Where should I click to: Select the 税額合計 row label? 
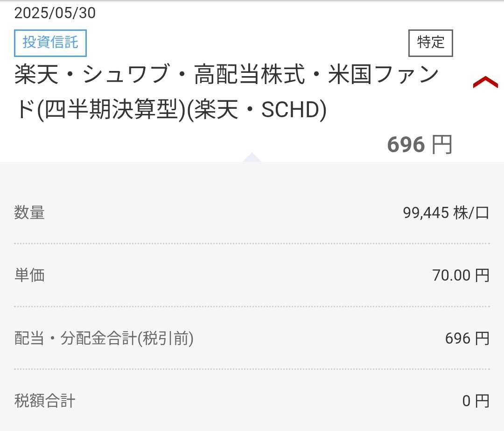pyautogui.click(x=45, y=401)
